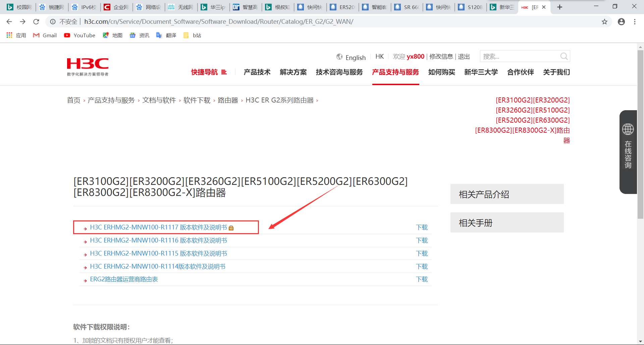The width and height of the screenshot is (644, 345).
Task: Click the search magnifier icon
Action: coord(564,56)
